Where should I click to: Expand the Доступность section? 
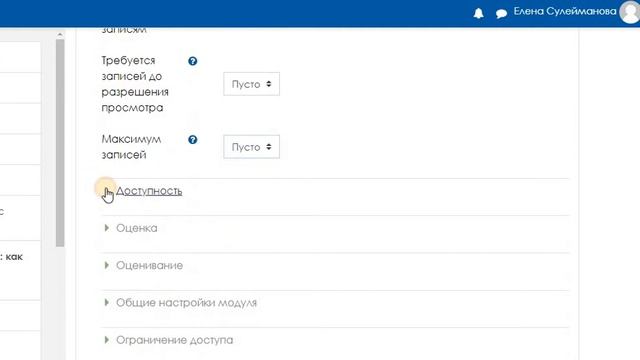point(149,191)
